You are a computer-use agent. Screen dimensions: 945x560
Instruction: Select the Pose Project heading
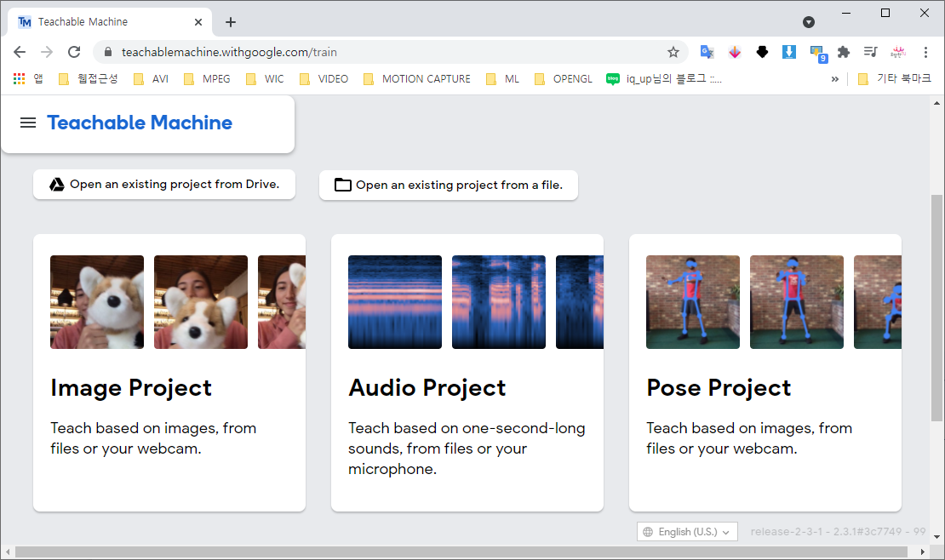[x=719, y=387]
